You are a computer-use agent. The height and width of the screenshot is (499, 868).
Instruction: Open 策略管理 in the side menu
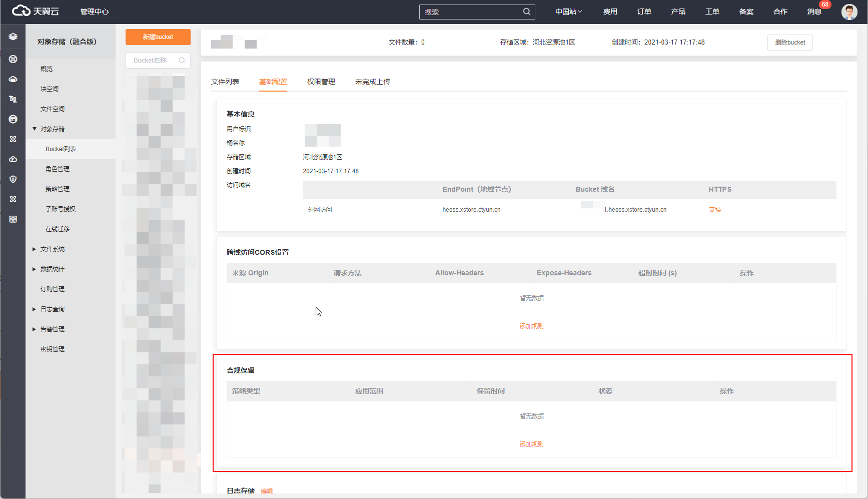(x=58, y=189)
